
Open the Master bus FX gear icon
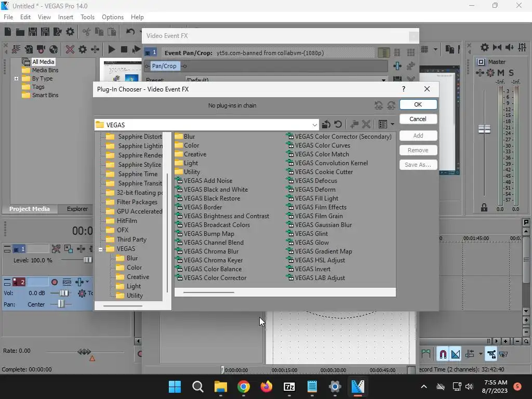click(x=490, y=73)
